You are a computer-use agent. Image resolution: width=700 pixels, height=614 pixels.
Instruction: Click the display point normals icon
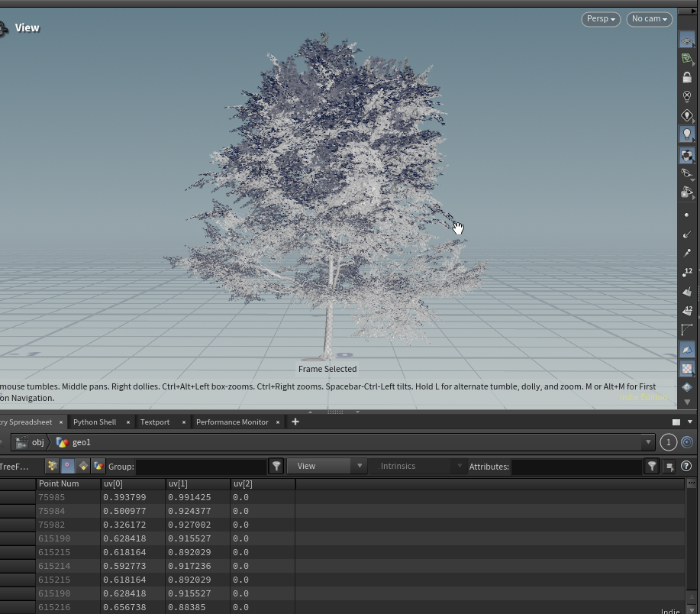click(686, 234)
